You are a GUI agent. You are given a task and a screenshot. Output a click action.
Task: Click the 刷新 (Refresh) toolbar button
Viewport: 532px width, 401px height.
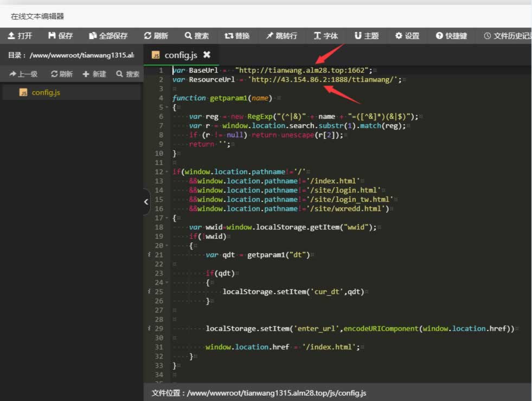point(156,36)
